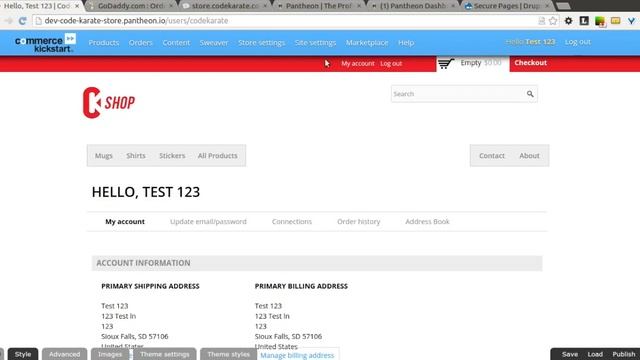Image resolution: width=640 pixels, height=360 pixels.
Task: Click Log out in the blue admin bar
Action: pyautogui.click(x=578, y=42)
